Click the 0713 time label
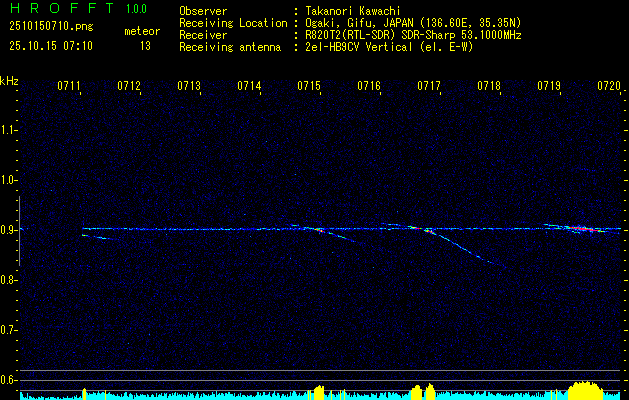The height and width of the screenshot is (400, 629). pyautogui.click(x=189, y=87)
